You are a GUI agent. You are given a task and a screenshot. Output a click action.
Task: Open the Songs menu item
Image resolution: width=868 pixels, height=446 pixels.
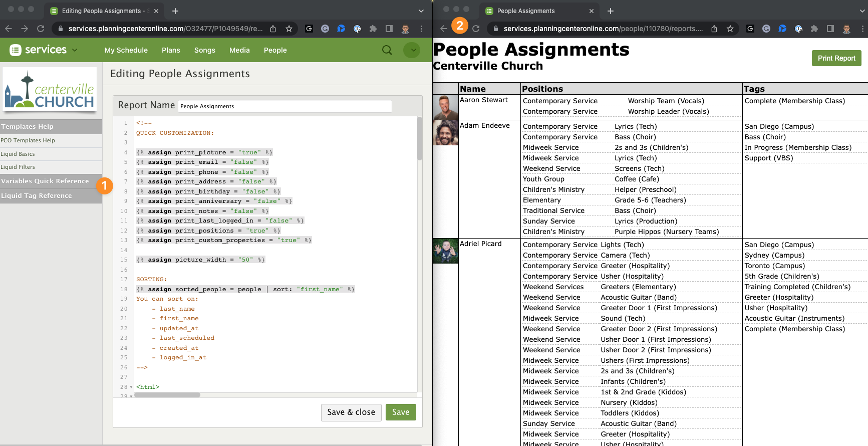tap(205, 50)
